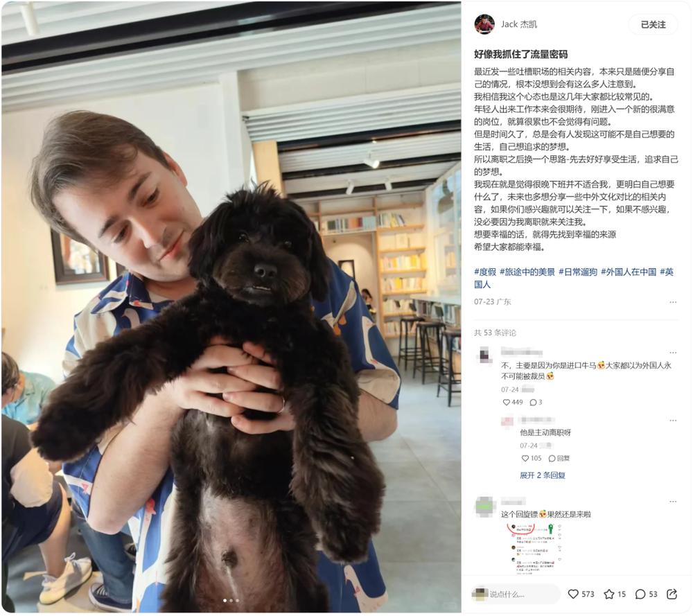Select the image carousel page dots
The width and height of the screenshot is (693, 616).
(x=231, y=601)
